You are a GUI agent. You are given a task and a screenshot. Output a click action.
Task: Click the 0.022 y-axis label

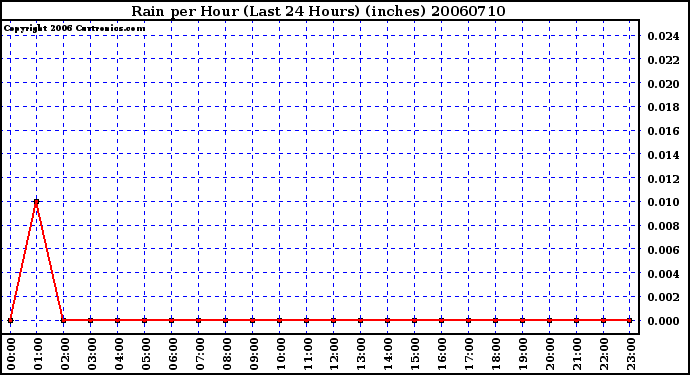(x=663, y=60)
